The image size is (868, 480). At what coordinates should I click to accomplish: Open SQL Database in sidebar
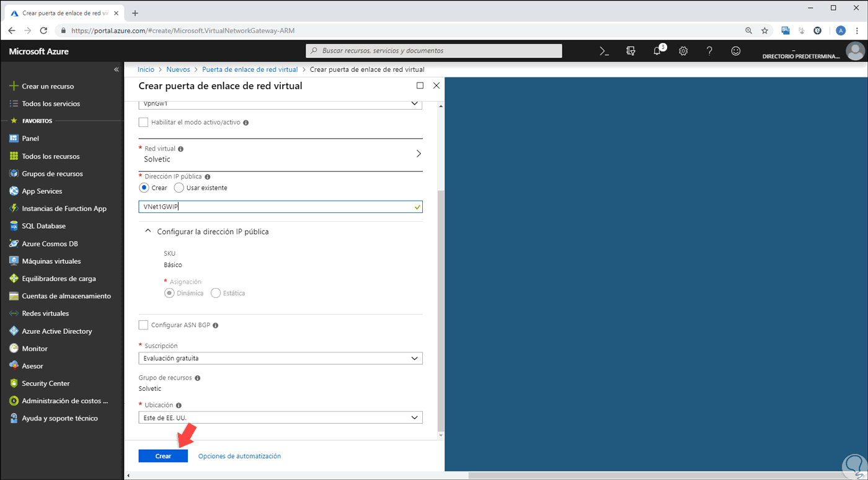(x=43, y=226)
